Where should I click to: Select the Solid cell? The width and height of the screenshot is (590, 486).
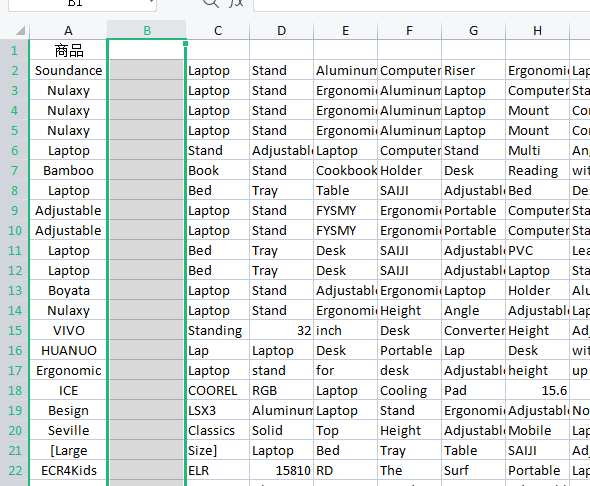click(281, 430)
